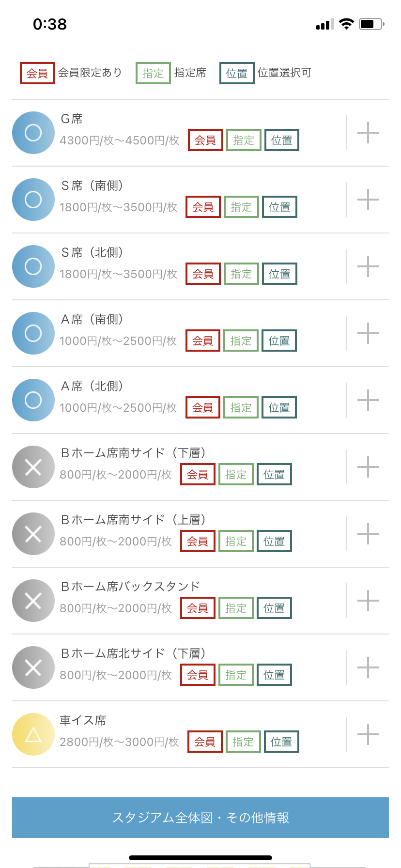Expand S席（北側） using its plus icon
This screenshot has height=868, width=401.
point(368,266)
